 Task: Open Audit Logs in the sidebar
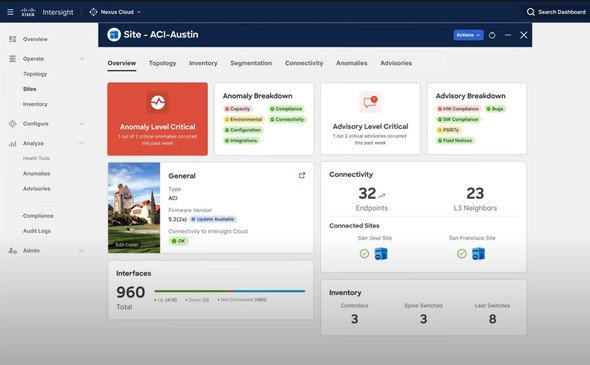click(37, 231)
